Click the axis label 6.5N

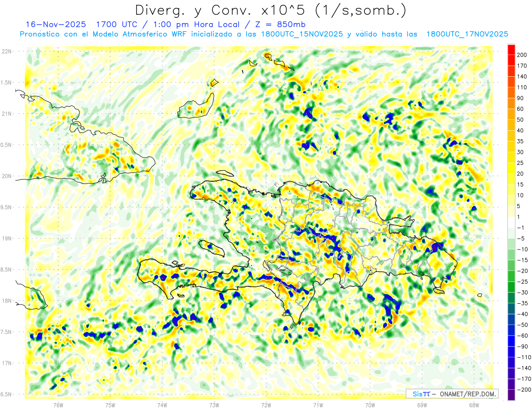[x=6, y=394]
